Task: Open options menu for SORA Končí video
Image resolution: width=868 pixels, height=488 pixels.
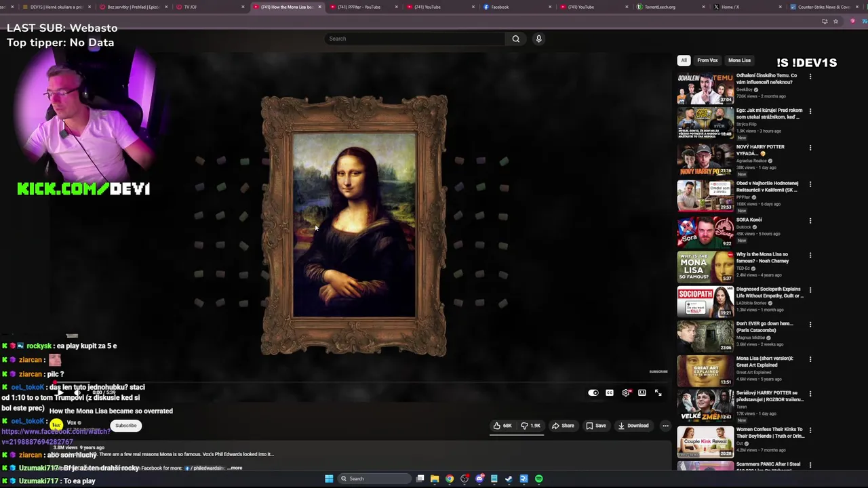Action: click(810, 221)
